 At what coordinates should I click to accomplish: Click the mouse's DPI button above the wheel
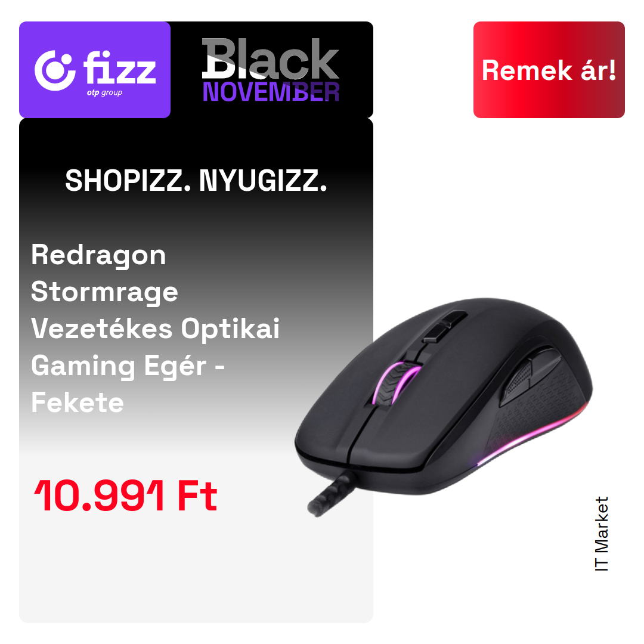[x=445, y=327]
